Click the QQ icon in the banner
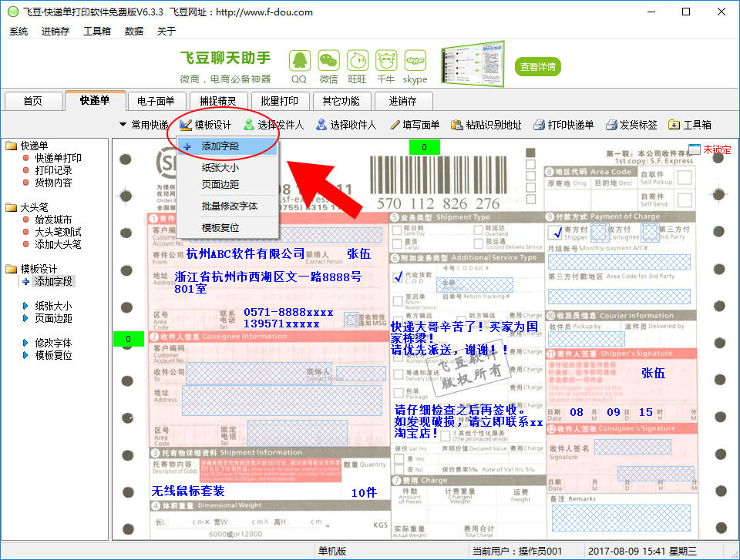The image size is (740, 560). 299,62
